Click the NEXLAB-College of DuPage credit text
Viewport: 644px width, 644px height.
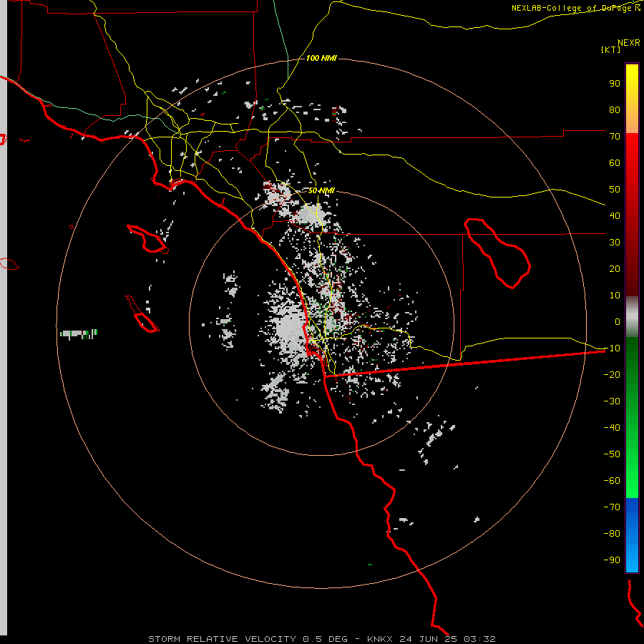(575, 8)
